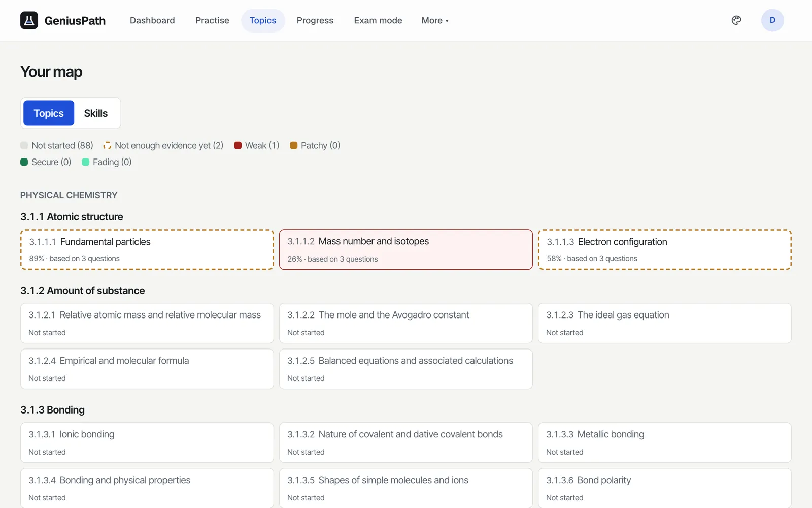
Task: Switch map view to Skills
Action: coord(96,113)
